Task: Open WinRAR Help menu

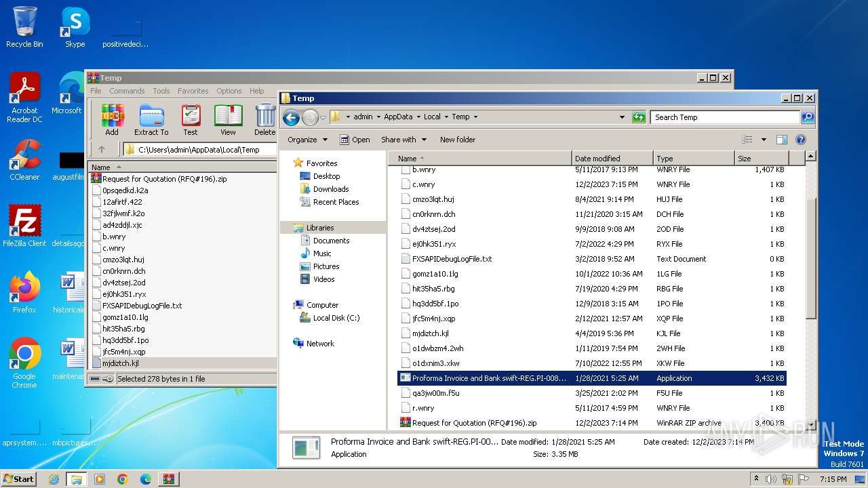Action: [256, 91]
